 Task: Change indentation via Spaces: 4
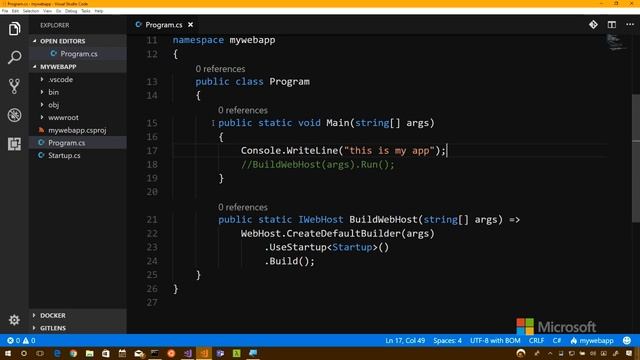click(x=447, y=340)
